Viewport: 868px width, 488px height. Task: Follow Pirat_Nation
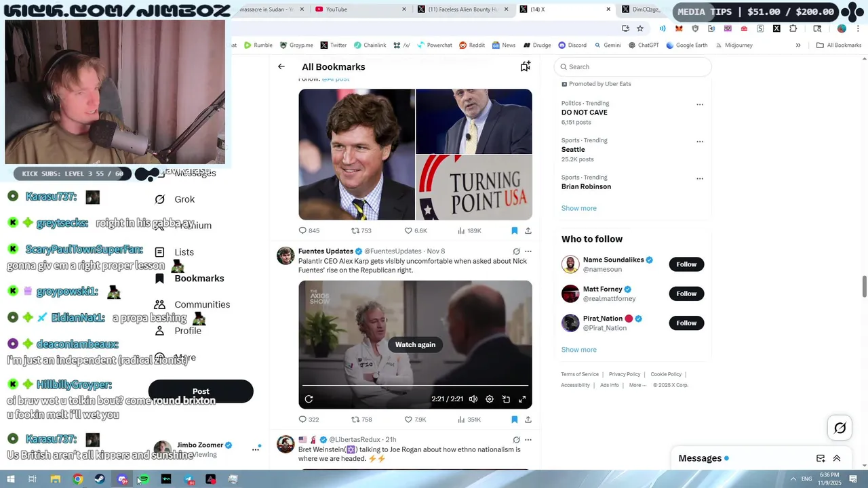tap(686, 323)
